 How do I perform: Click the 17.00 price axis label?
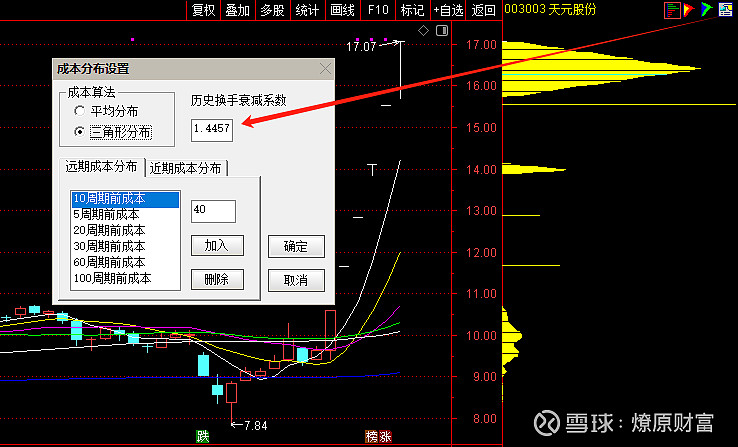pyautogui.click(x=481, y=45)
